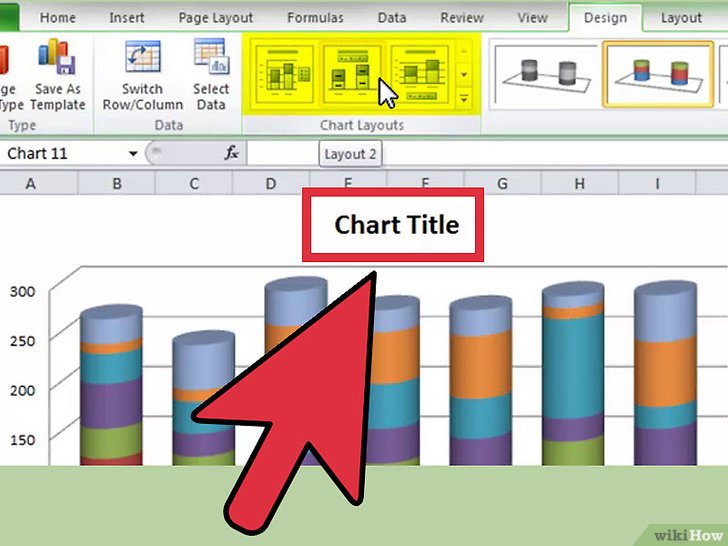This screenshot has height=546, width=728.
Task: Open the Formulas tab
Action: pyautogui.click(x=315, y=18)
